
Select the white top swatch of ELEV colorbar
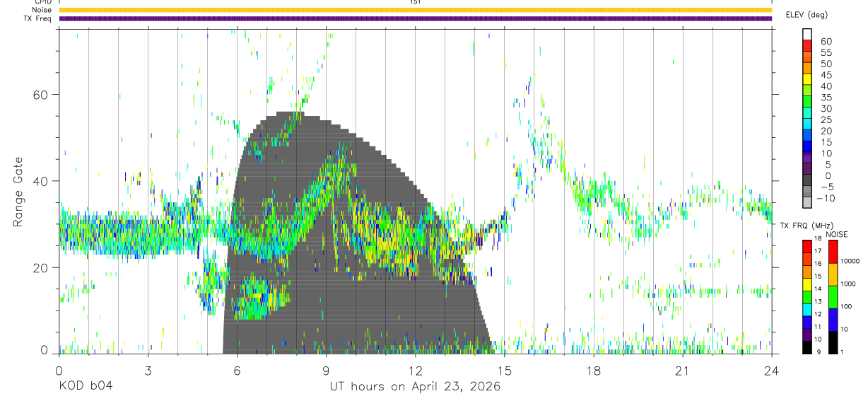point(807,33)
